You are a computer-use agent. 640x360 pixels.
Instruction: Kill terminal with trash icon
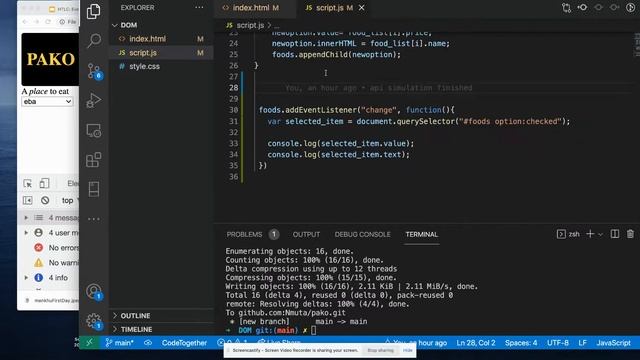point(630,234)
